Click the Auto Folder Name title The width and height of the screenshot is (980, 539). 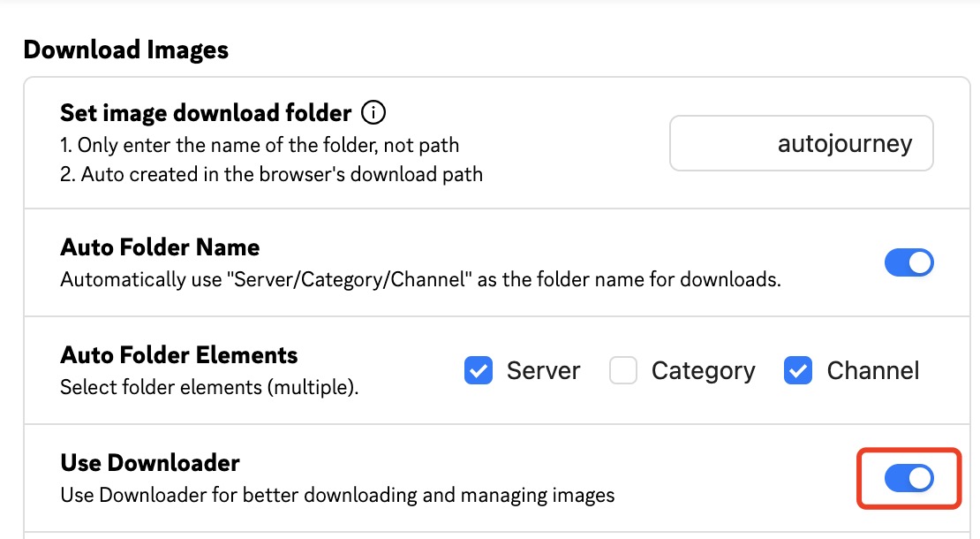(x=160, y=247)
